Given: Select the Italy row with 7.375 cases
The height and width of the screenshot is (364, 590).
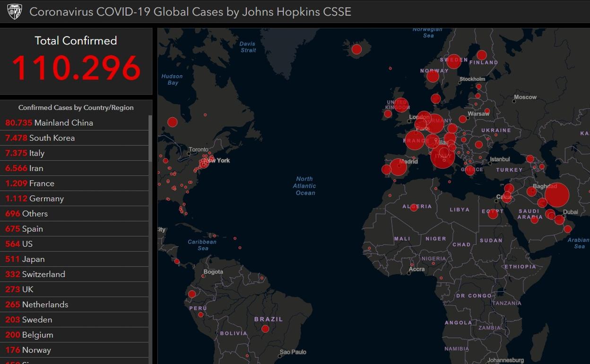Looking at the screenshot, I should 74,153.
